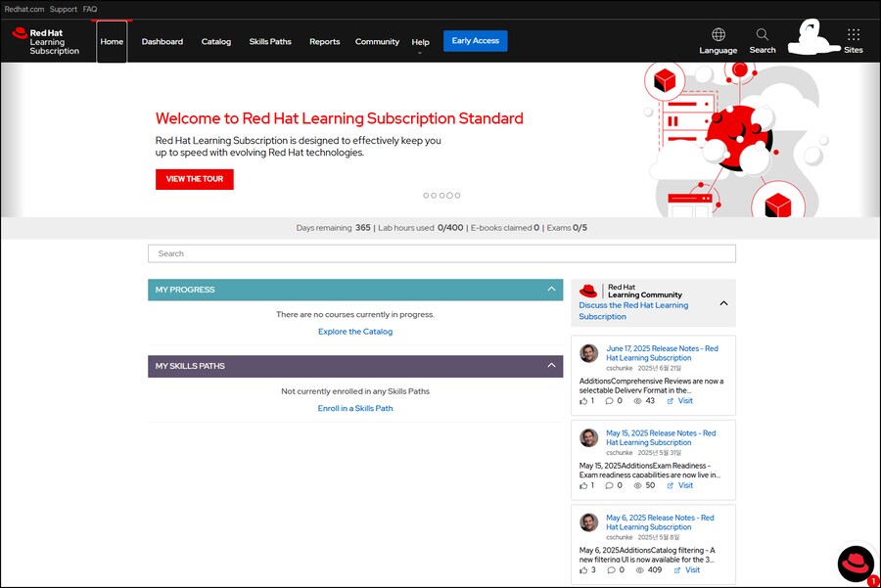This screenshot has width=881, height=588.
Task: Click cschunke avatar on May 6 post
Action: (x=589, y=522)
